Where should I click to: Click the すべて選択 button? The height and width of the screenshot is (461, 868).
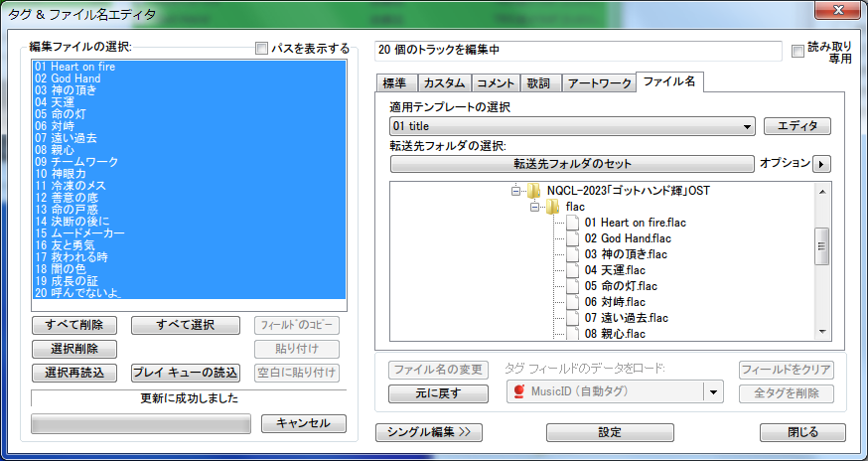click(186, 325)
